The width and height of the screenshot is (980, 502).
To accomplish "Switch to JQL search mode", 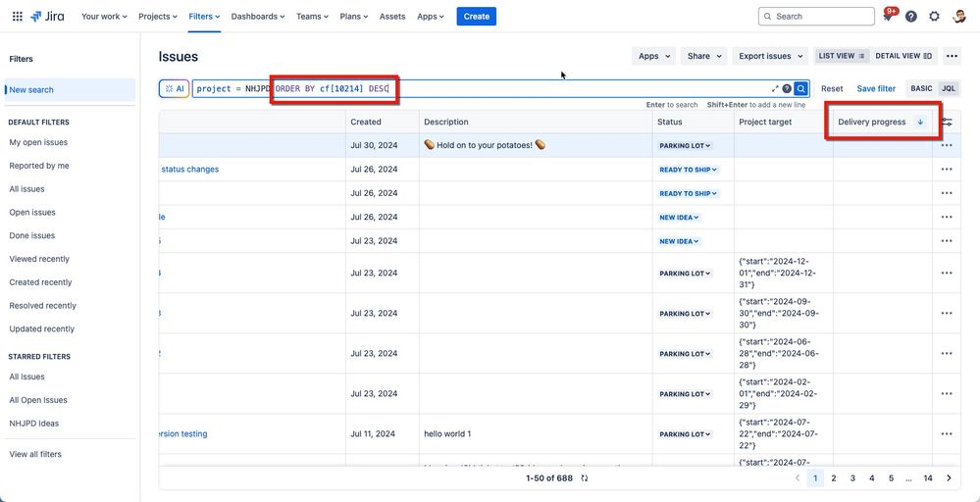I will 949,88.
